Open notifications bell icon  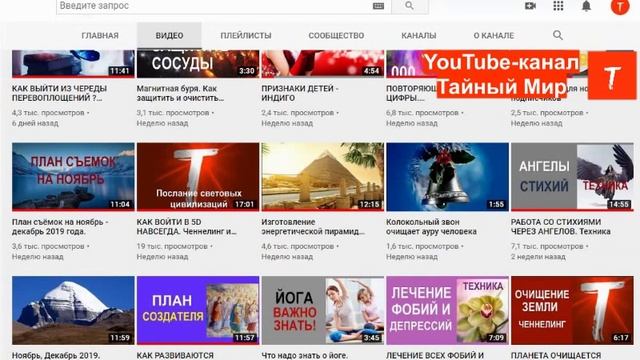pyautogui.click(x=586, y=6)
